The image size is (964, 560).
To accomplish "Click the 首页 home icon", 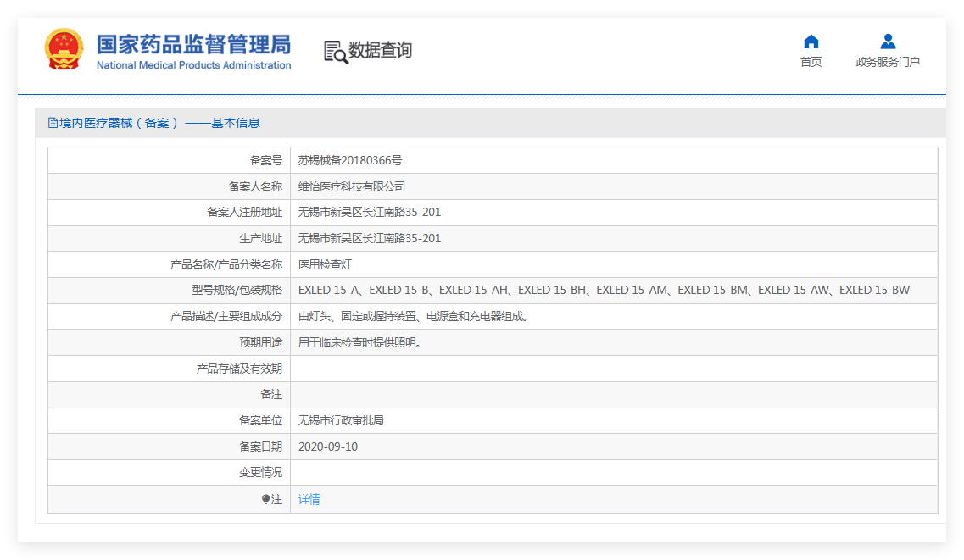I will pos(811,42).
